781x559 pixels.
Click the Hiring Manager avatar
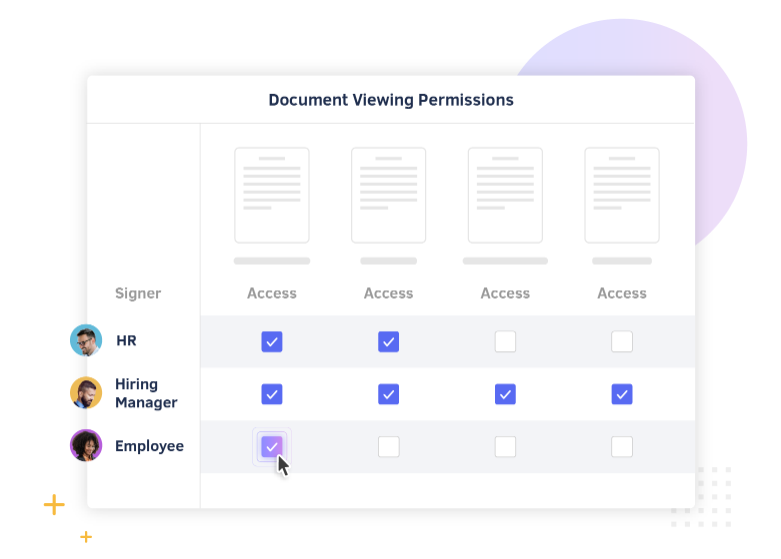click(x=86, y=393)
